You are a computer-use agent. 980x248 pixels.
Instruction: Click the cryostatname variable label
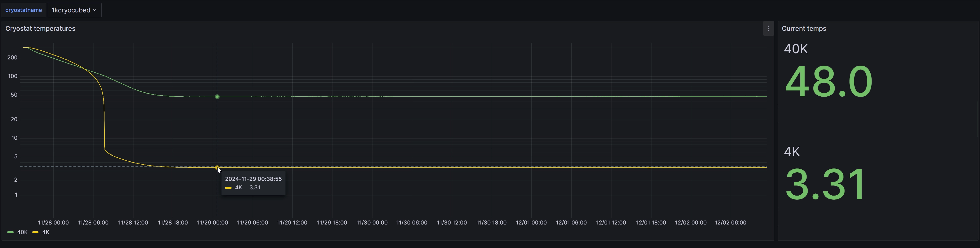click(x=23, y=10)
